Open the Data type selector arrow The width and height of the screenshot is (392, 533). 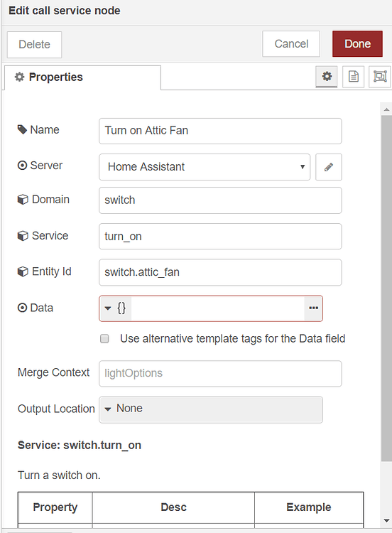108,308
